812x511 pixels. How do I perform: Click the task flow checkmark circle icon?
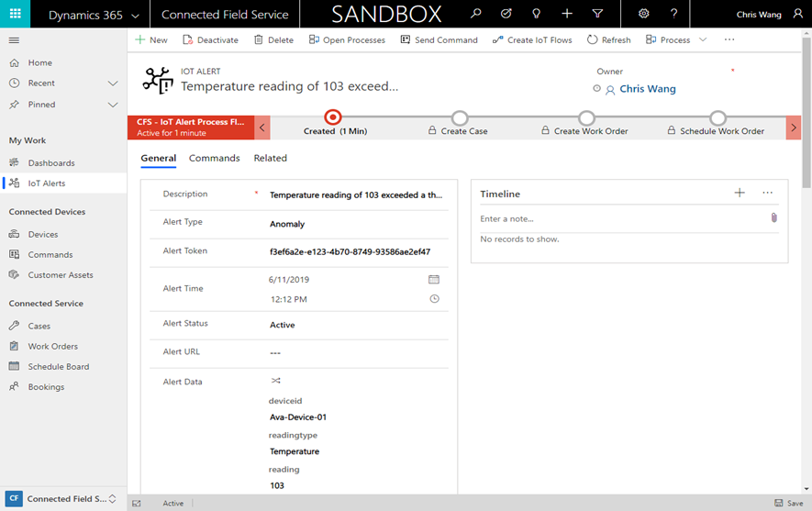click(506, 14)
